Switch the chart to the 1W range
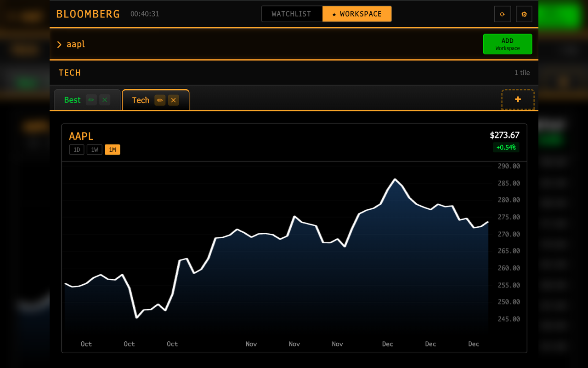588x368 pixels. [94, 149]
